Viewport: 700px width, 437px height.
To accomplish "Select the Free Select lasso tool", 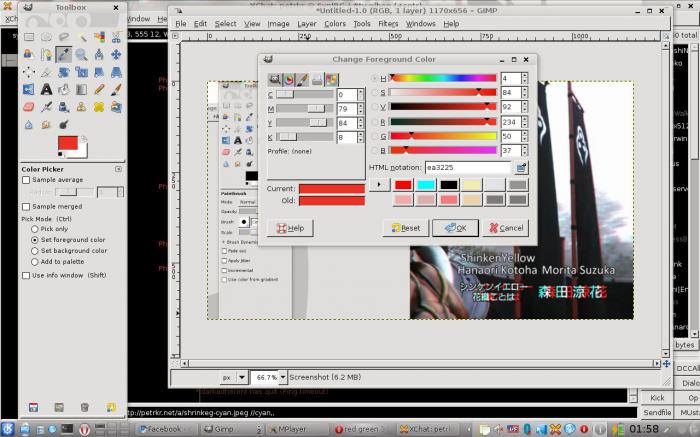I will [x=64, y=37].
